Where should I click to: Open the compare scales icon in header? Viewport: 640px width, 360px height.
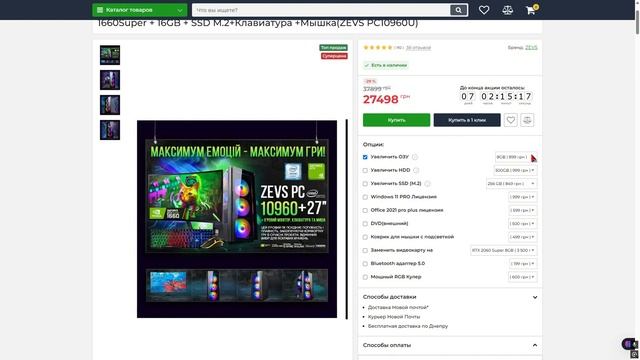tap(507, 10)
